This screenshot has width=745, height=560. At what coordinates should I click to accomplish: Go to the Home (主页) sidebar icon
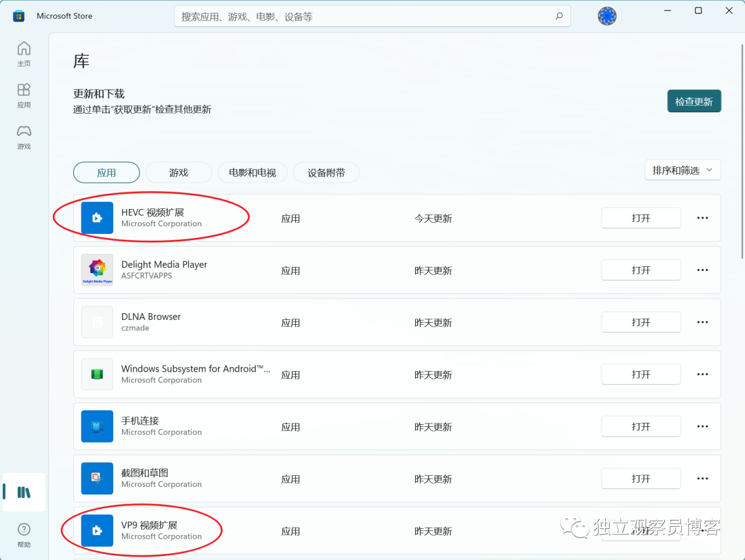23,54
